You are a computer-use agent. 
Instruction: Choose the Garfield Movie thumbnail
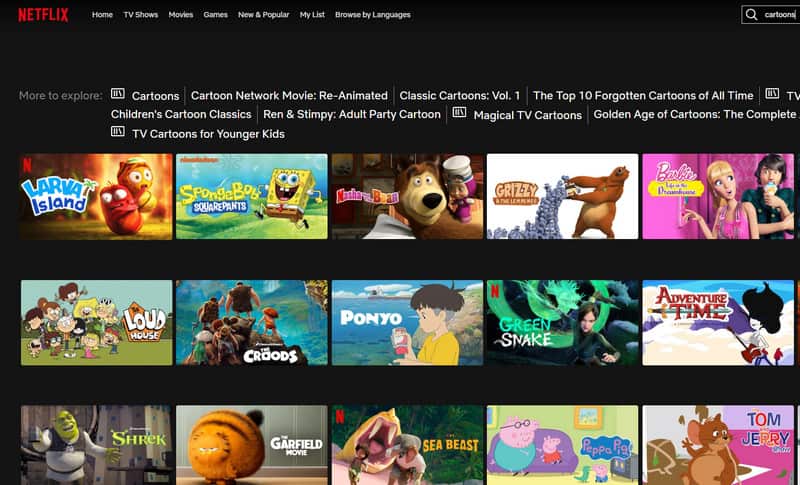click(x=251, y=444)
